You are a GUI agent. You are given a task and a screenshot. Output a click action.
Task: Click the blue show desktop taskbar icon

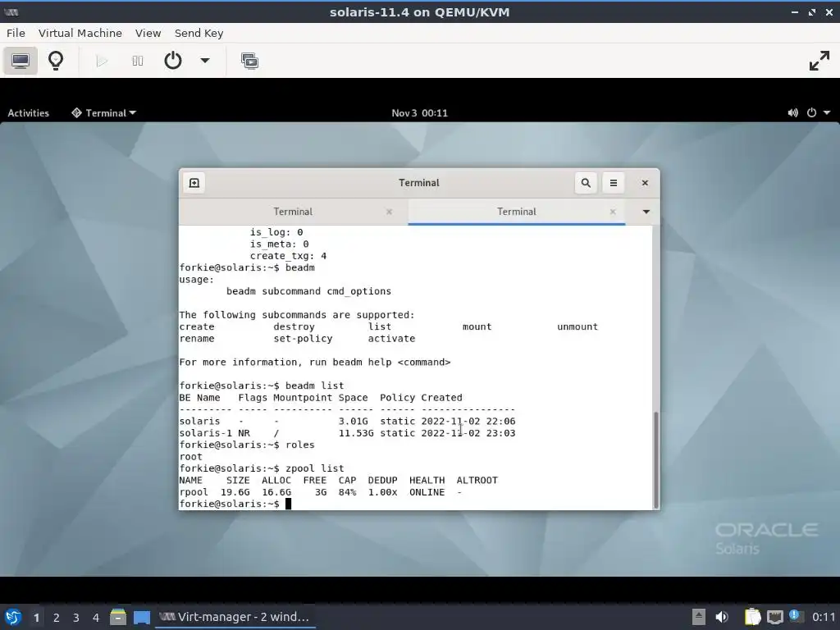pyautogui.click(x=141, y=617)
